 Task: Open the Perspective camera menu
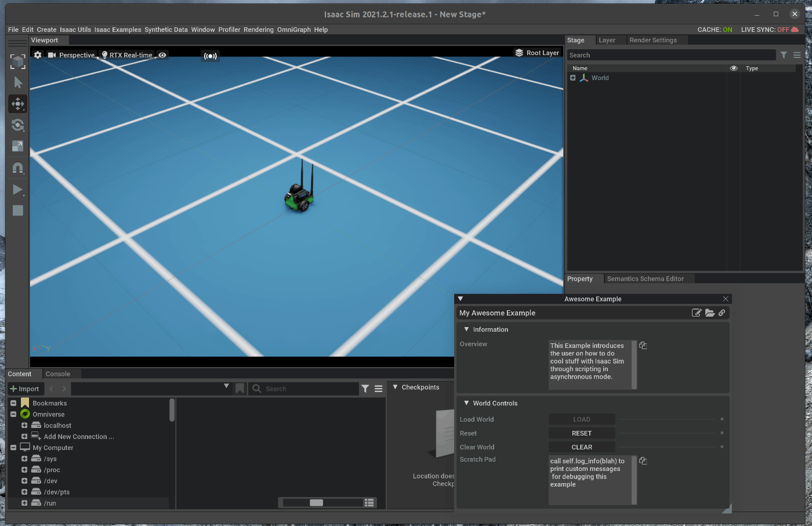pyautogui.click(x=71, y=55)
